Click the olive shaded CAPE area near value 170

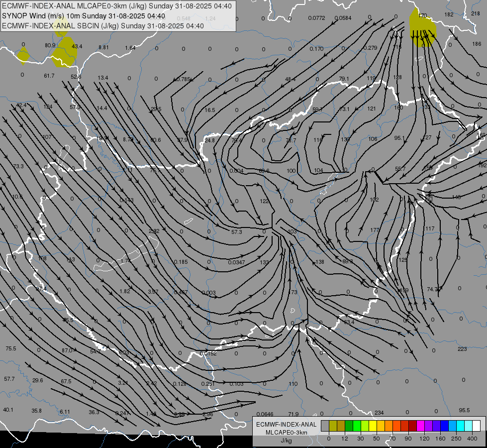click(422, 28)
